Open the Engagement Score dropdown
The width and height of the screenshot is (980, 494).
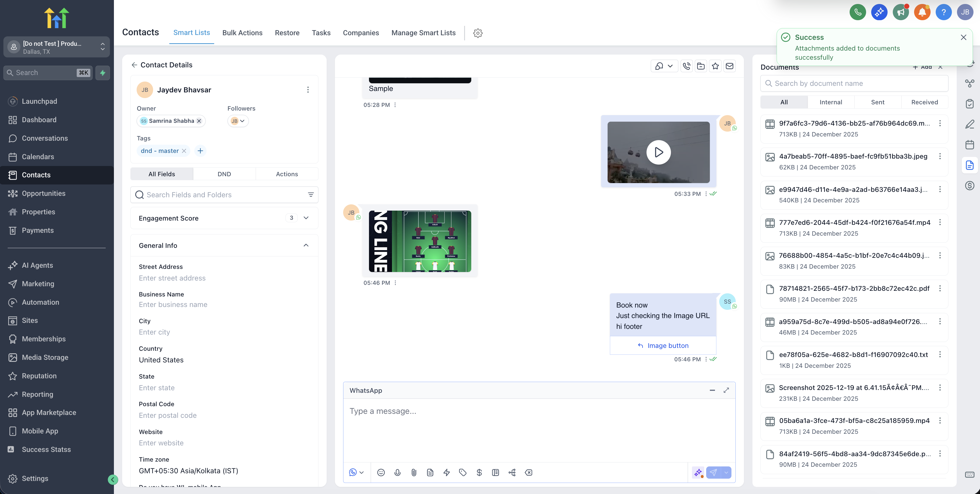(x=306, y=218)
